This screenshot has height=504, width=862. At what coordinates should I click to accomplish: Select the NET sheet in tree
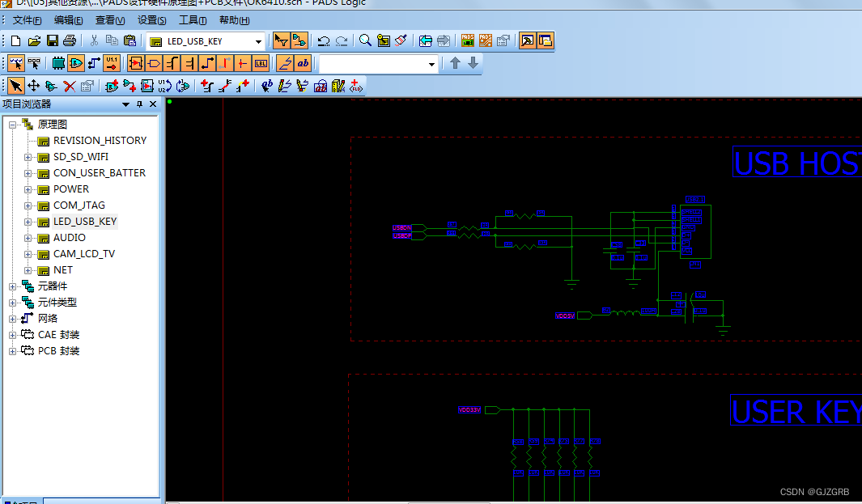62,270
